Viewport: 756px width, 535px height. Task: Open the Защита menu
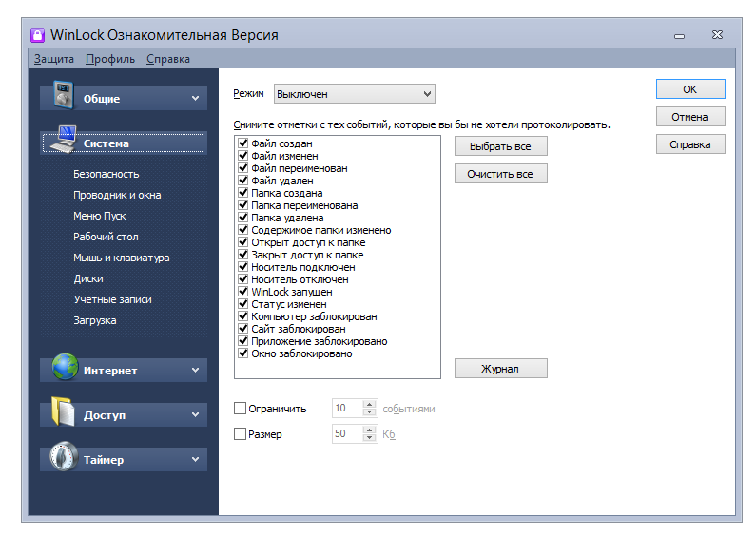[x=53, y=59]
